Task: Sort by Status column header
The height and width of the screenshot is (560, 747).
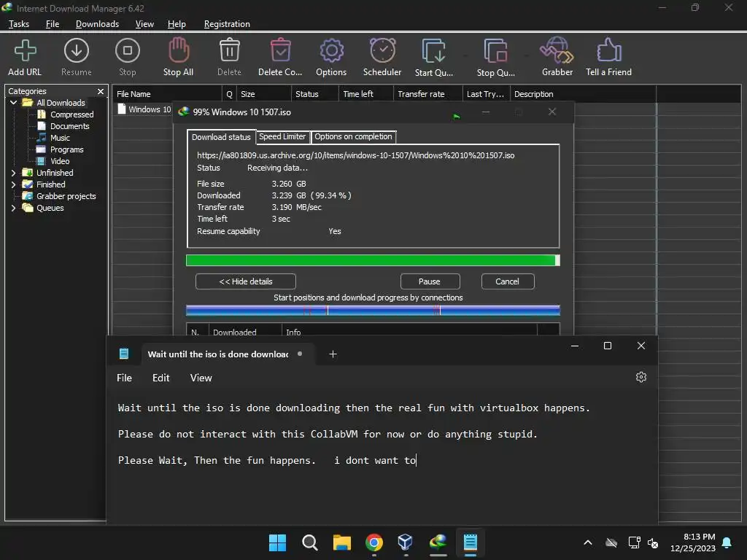Action: [x=314, y=94]
